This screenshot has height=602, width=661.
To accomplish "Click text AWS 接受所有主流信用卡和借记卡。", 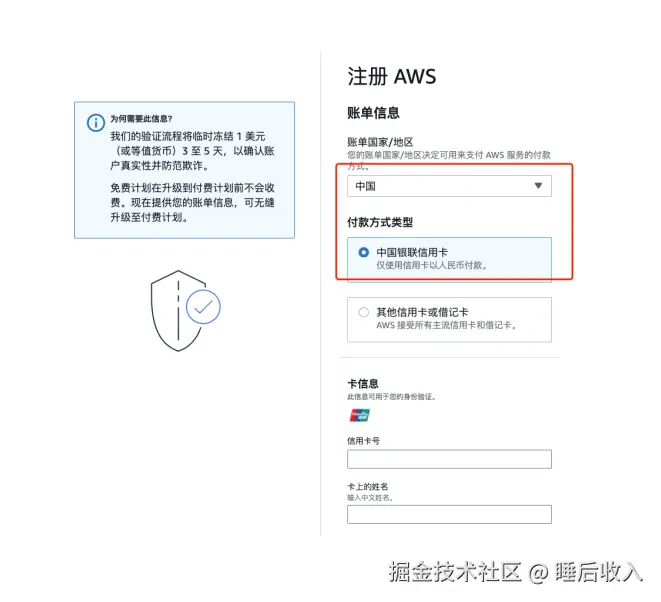I will tap(446, 325).
